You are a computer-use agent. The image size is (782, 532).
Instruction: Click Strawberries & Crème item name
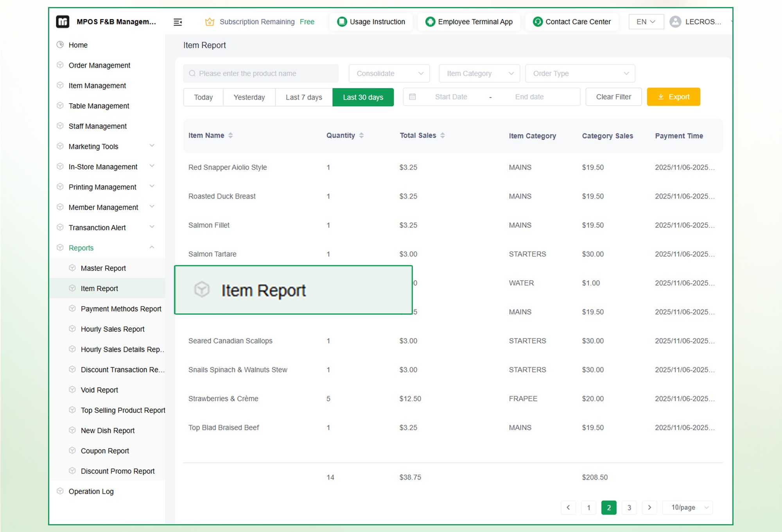click(x=223, y=399)
